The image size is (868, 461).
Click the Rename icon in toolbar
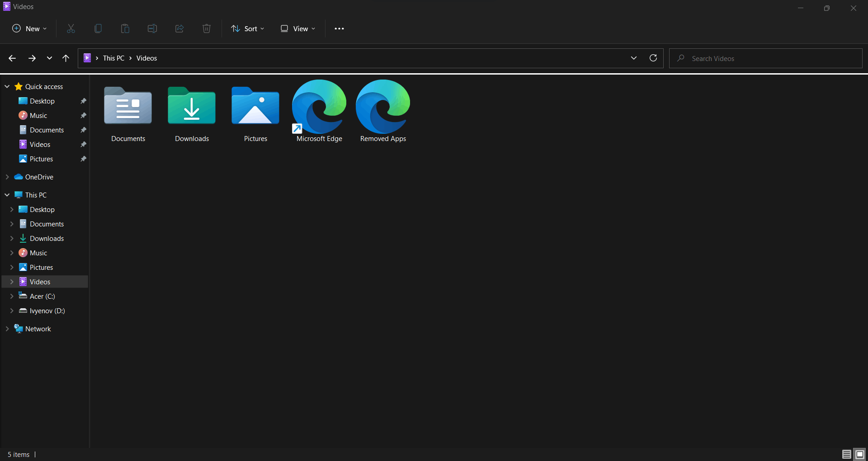152,28
